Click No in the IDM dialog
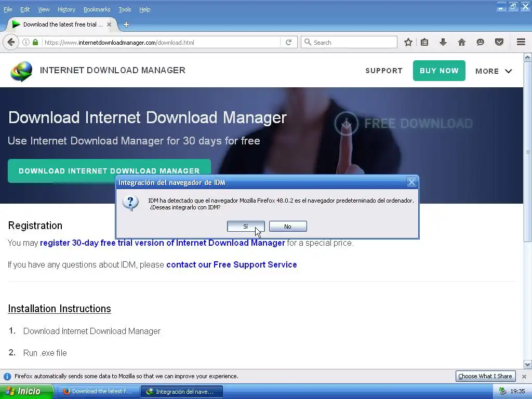The height and width of the screenshot is (399, 532). click(x=288, y=227)
